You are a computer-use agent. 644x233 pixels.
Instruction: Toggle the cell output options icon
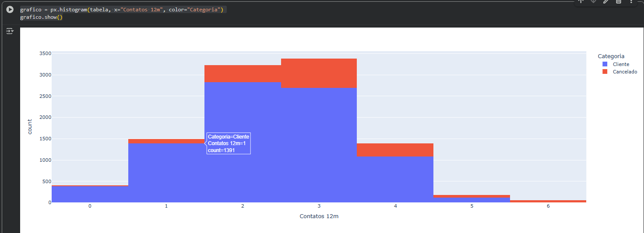point(10,31)
